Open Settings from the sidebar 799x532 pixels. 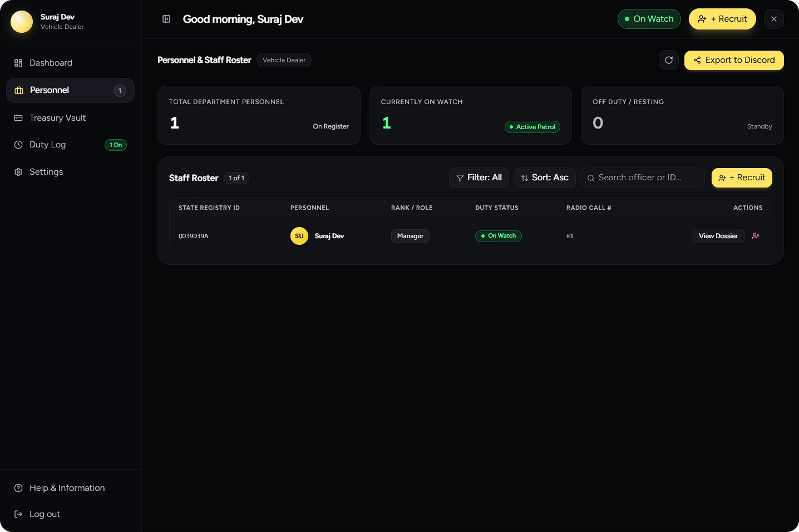click(x=70, y=172)
